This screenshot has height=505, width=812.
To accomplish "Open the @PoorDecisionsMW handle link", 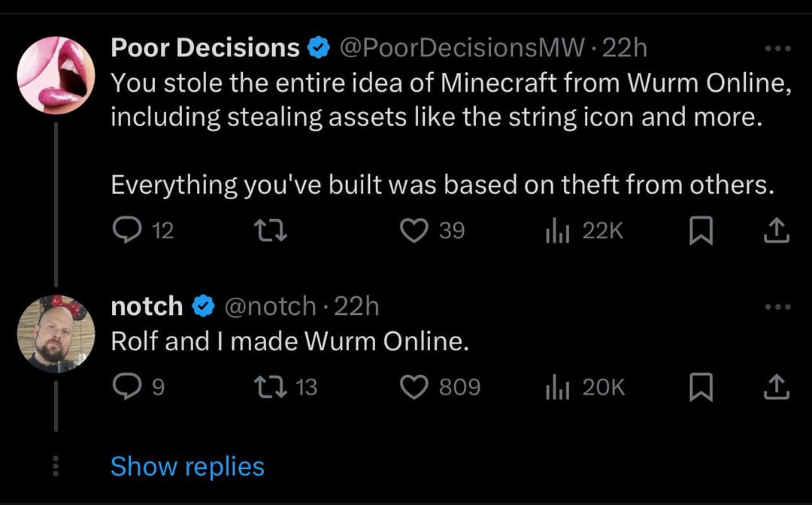I will (x=462, y=48).
